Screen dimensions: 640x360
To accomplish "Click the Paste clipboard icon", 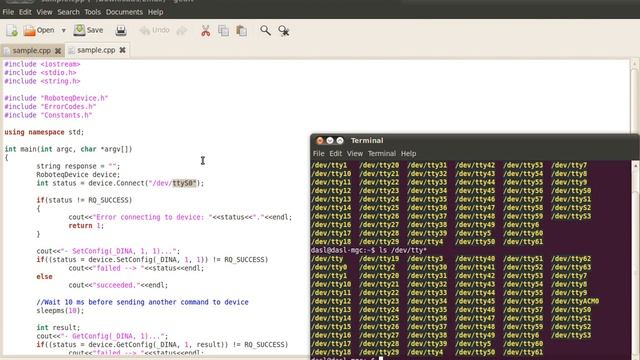I will (x=242, y=31).
